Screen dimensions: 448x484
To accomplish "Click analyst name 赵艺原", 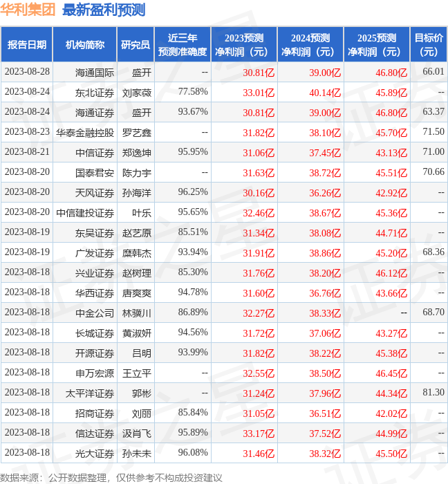I will (137, 233).
